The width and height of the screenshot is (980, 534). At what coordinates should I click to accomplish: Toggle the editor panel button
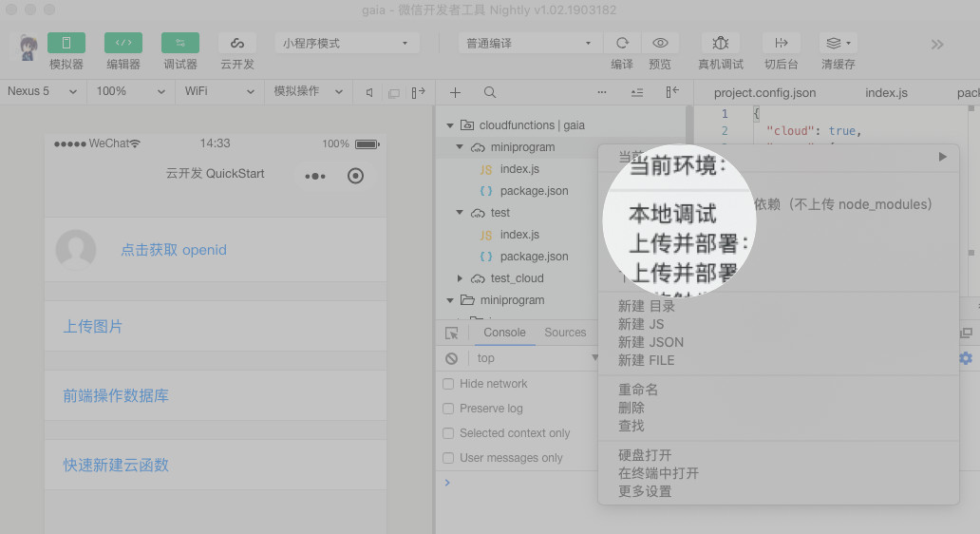pos(123,43)
